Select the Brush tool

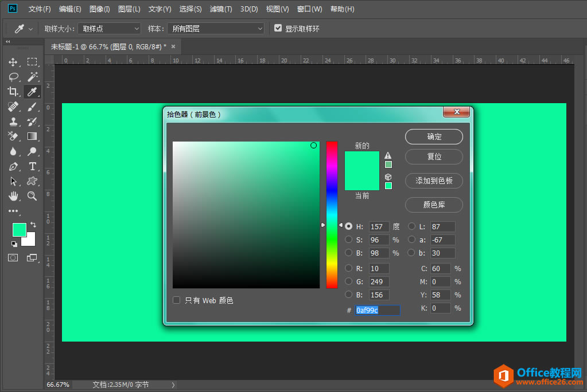pyautogui.click(x=32, y=107)
